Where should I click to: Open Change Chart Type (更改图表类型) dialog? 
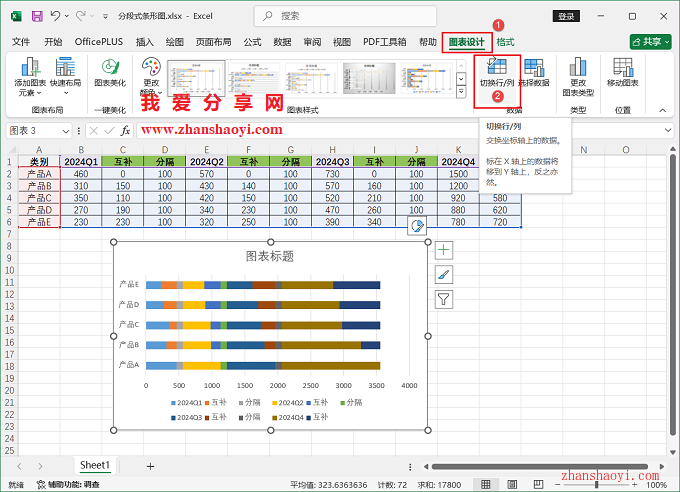click(x=578, y=74)
